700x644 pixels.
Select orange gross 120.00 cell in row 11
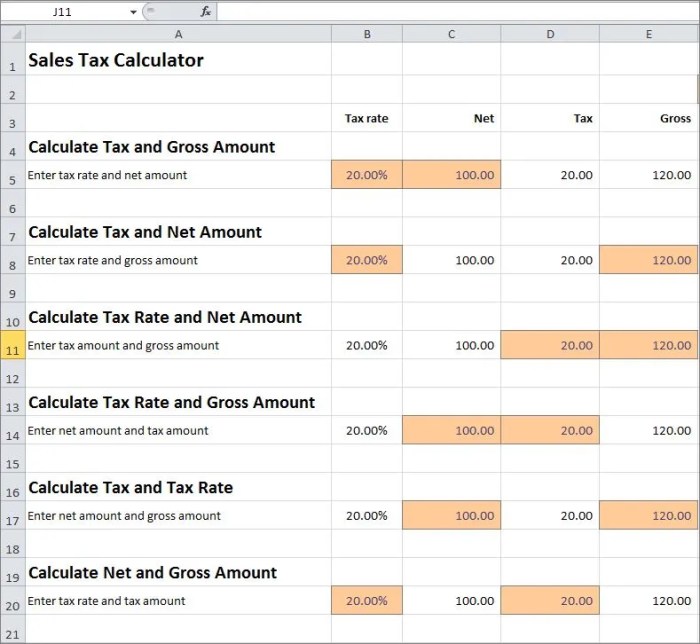tap(649, 345)
